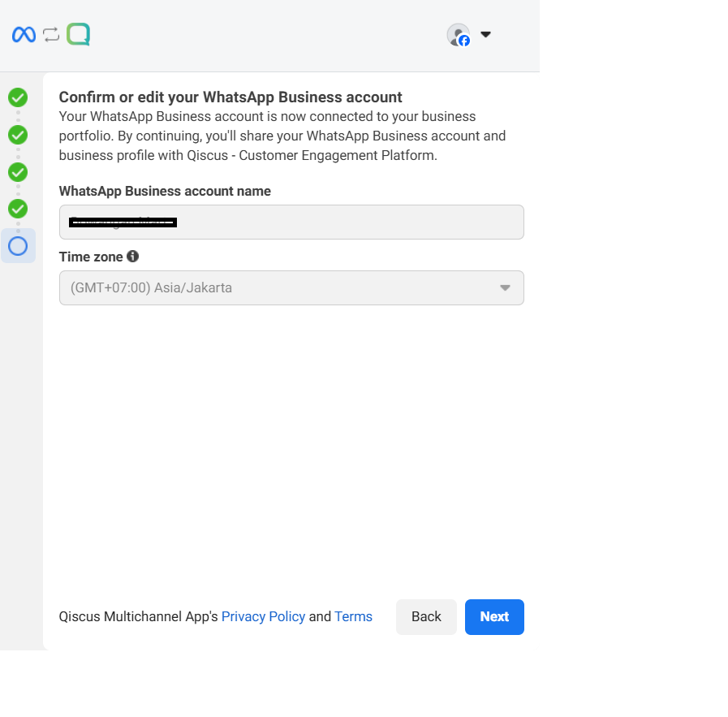
Task: Select the third completed step checkmark
Action: coord(18,172)
